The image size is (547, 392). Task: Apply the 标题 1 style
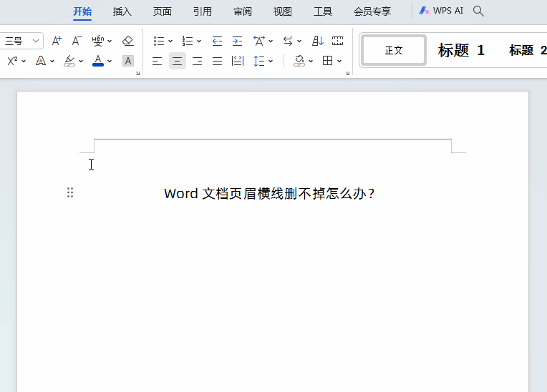(x=461, y=51)
